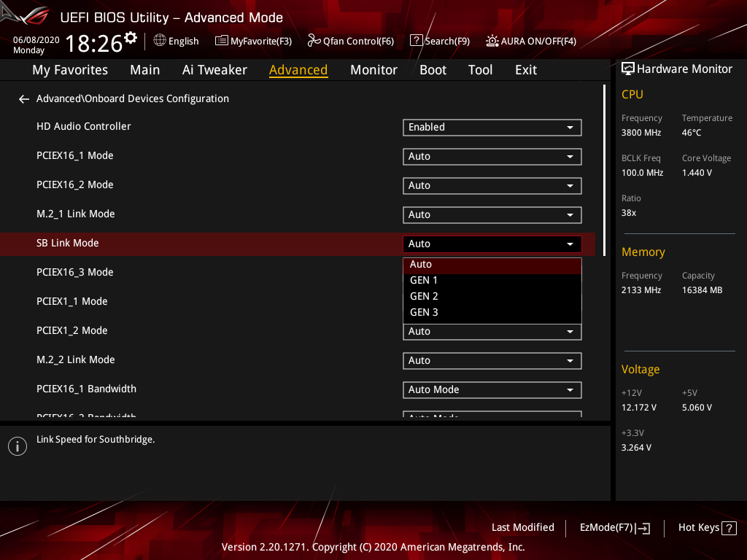The image size is (747, 560).
Task: Click the memory capacity 16384 MB
Action: pos(702,290)
